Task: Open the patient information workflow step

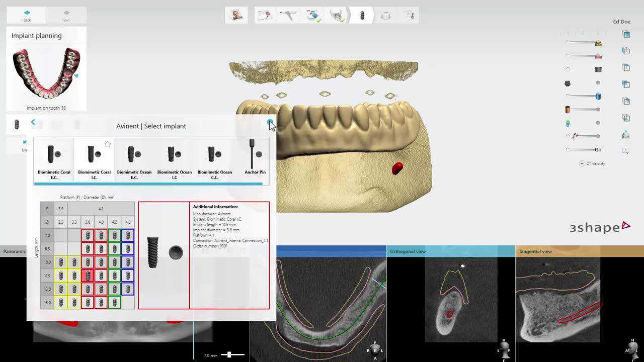Action: (x=235, y=15)
